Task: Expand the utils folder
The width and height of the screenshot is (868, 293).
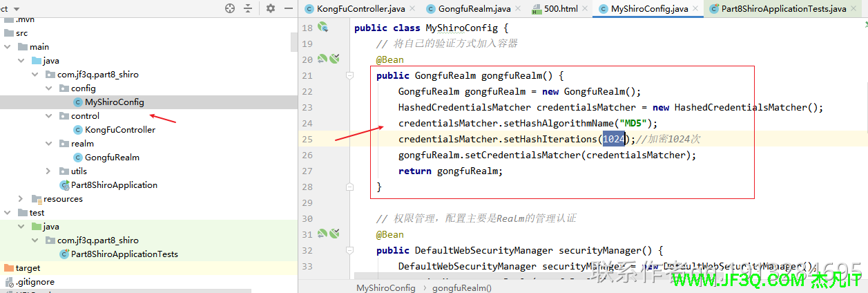Action: (48, 171)
